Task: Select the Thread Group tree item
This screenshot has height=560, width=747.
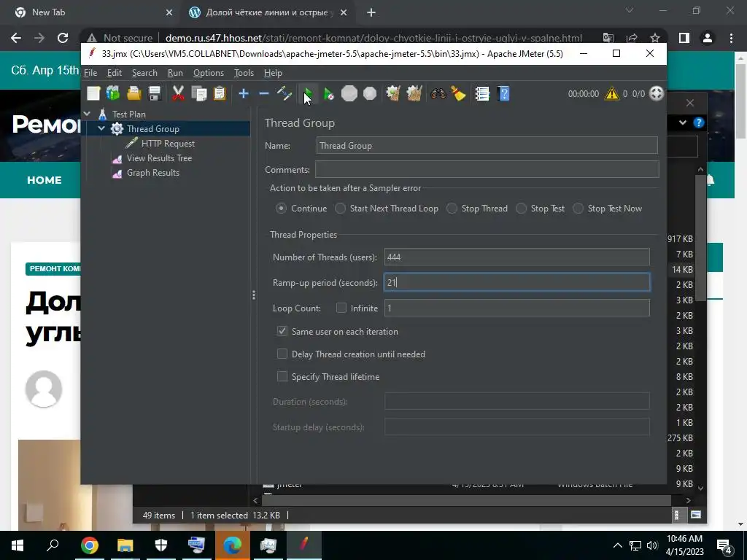Action: click(x=153, y=128)
